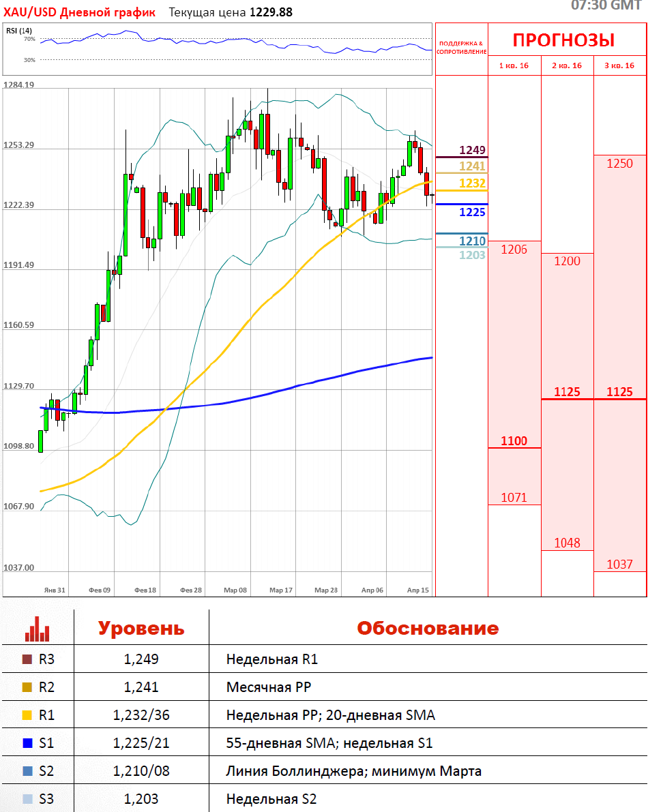Click the 1,241 level cell

point(141,687)
